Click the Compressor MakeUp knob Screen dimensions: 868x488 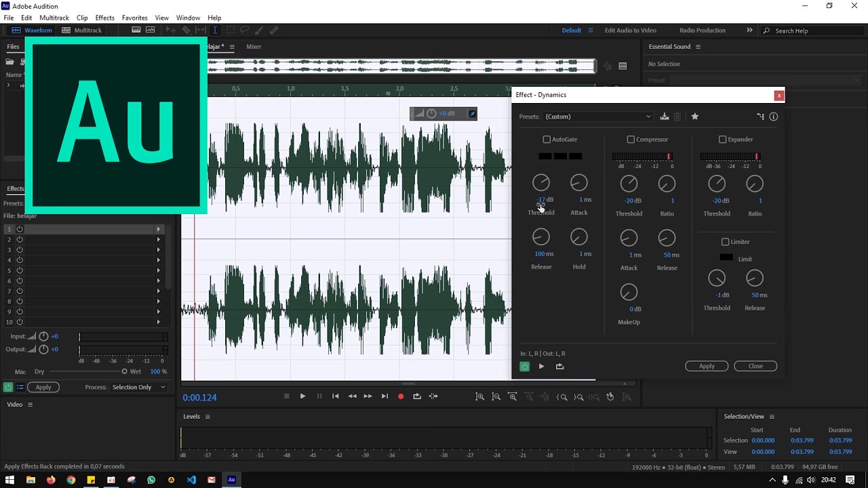pyautogui.click(x=629, y=292)
